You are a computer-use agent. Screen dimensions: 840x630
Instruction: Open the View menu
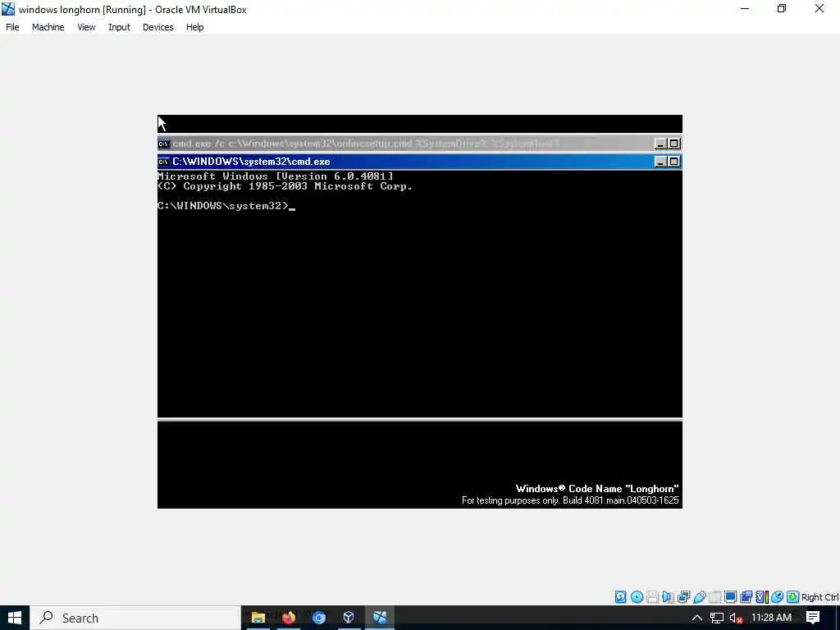point(86,27)
